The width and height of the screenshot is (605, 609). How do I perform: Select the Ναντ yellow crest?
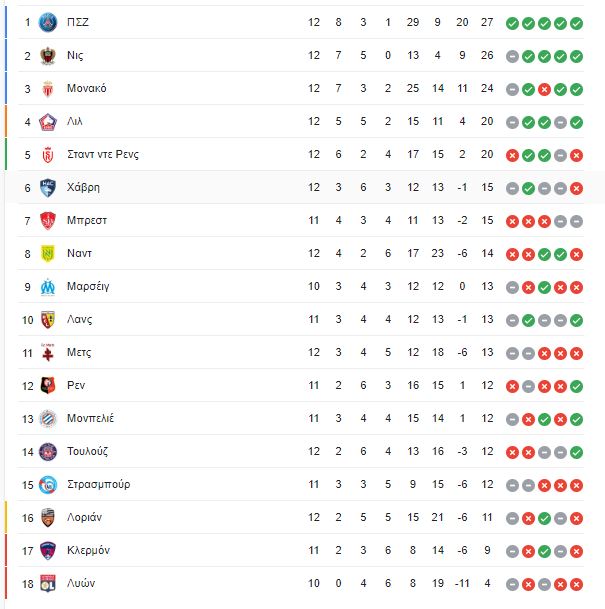pyautogui.click(x=48, y=254)
